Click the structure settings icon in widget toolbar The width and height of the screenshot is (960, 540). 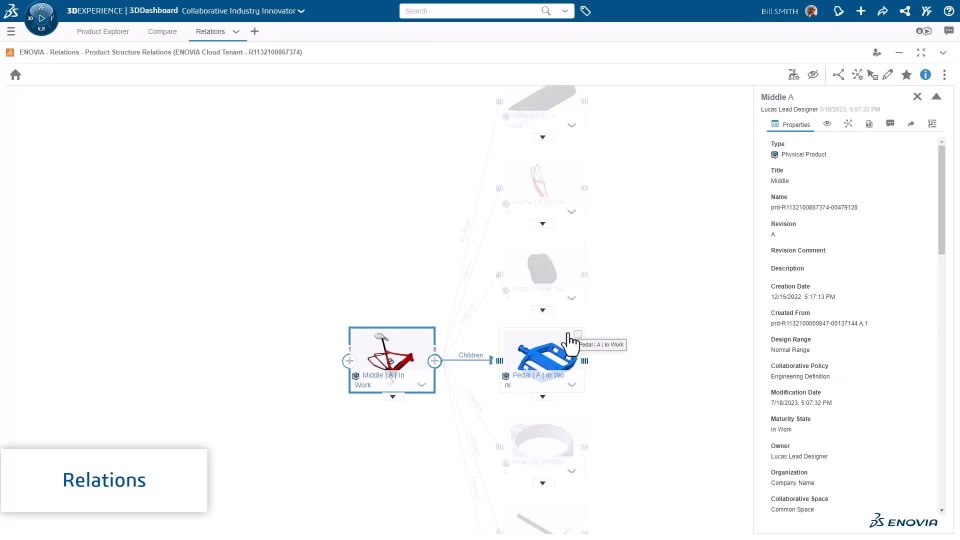pos(793,75)
